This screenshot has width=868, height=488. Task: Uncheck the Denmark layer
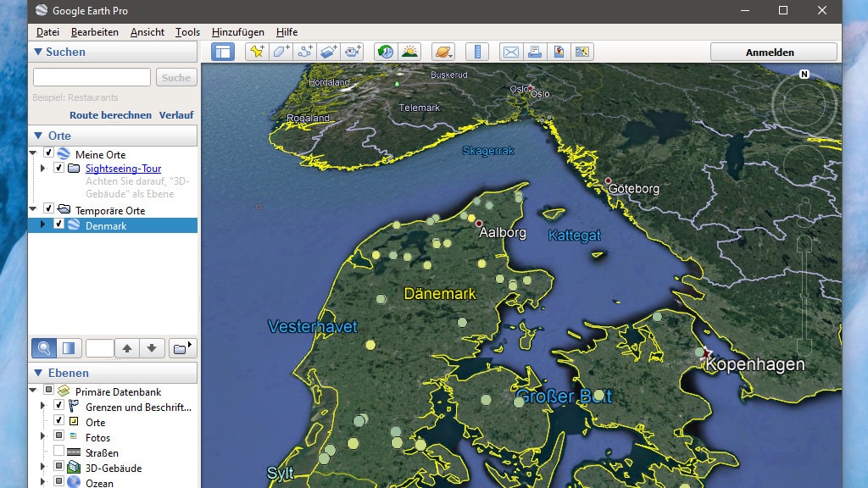click(58, 225)
